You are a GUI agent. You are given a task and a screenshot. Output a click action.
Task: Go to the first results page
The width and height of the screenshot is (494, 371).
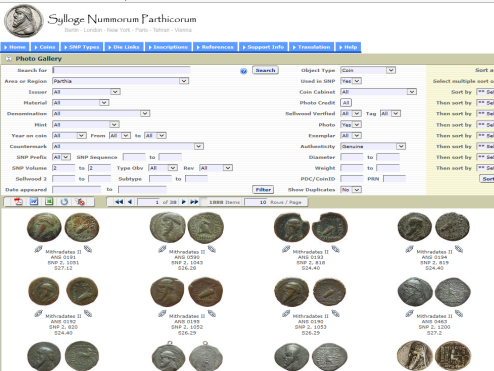point(119,202)
